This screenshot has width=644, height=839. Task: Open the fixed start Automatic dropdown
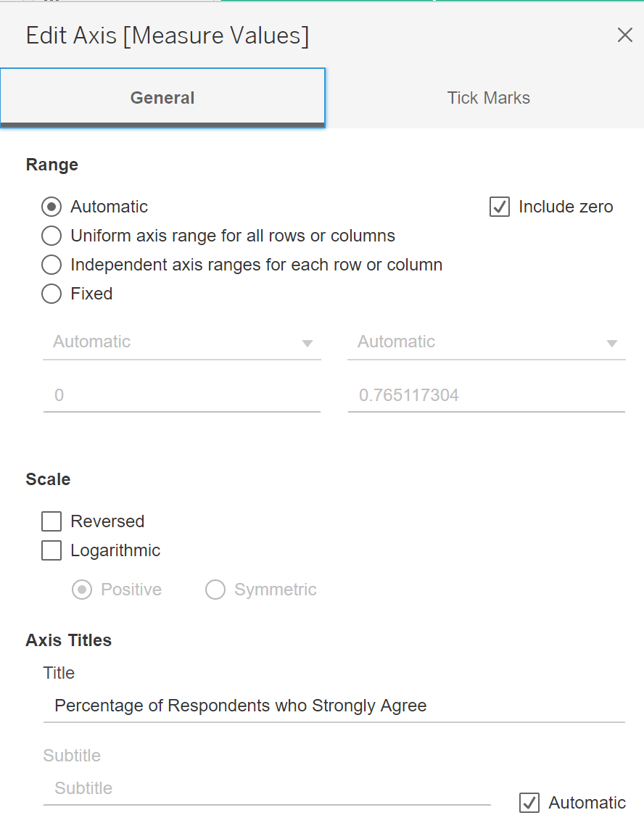(181, 342)
